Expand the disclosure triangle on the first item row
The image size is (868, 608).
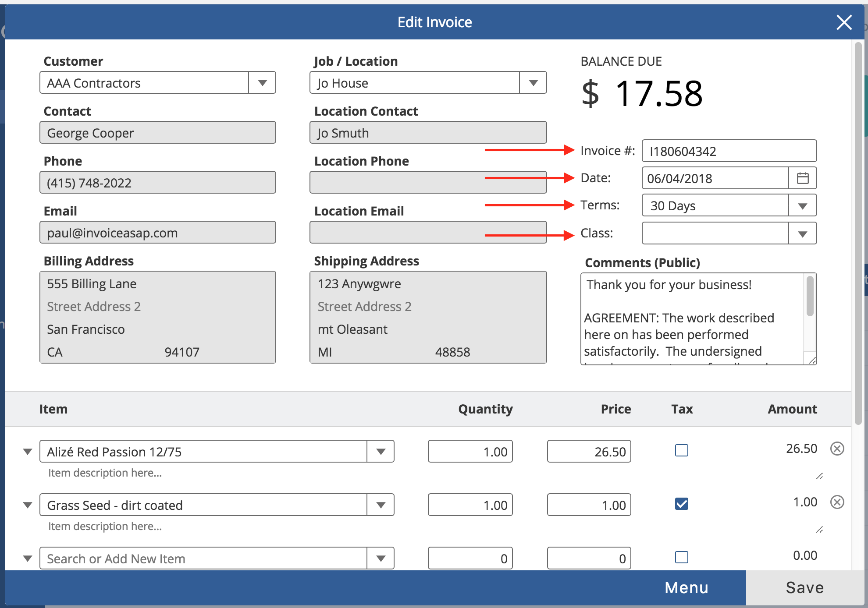tap(28, 451)
